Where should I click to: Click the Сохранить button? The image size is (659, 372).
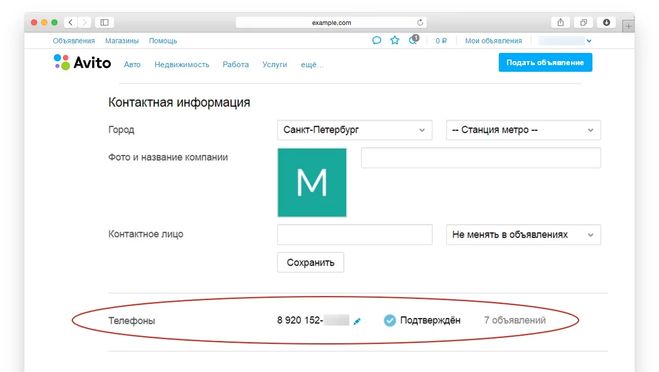pos(311,262)
